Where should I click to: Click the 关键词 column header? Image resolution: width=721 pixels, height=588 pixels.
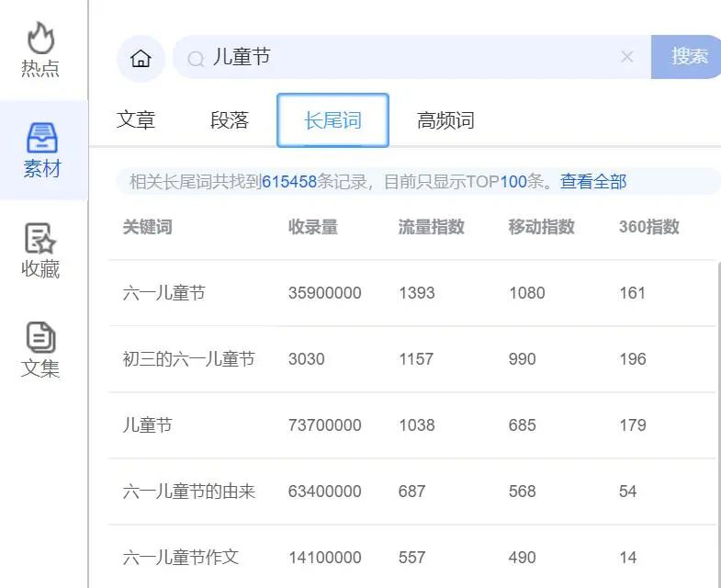point(147,227)
